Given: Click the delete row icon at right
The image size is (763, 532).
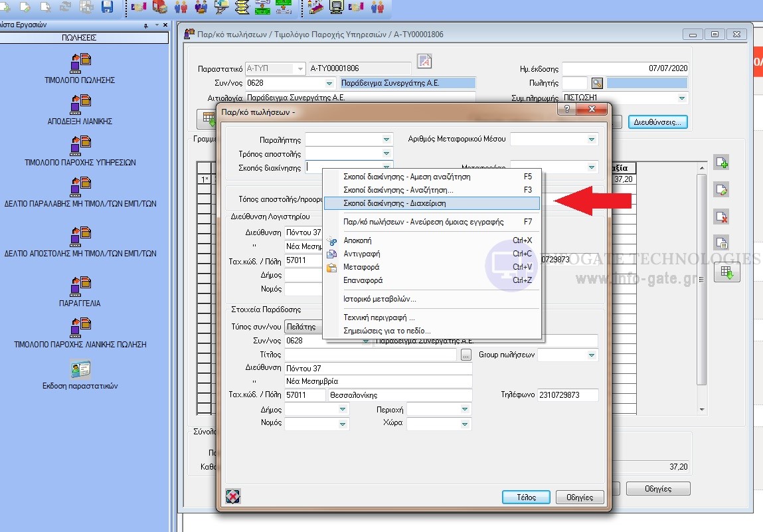Looking at the screenshot, I should pos(721,216).
